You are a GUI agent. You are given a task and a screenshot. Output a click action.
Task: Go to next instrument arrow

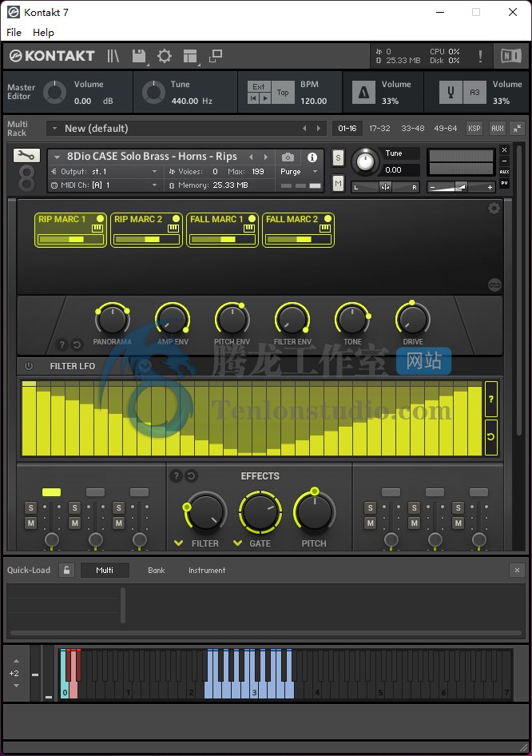point(265,157)
